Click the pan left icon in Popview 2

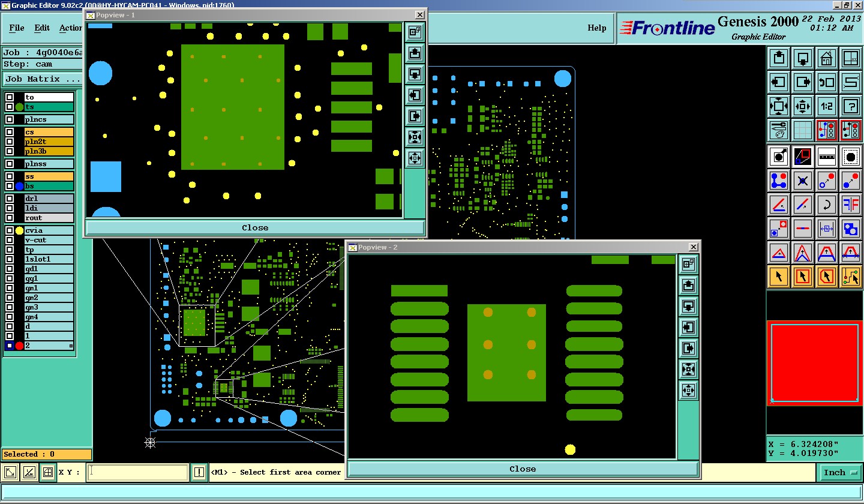[x=688, y=328]
